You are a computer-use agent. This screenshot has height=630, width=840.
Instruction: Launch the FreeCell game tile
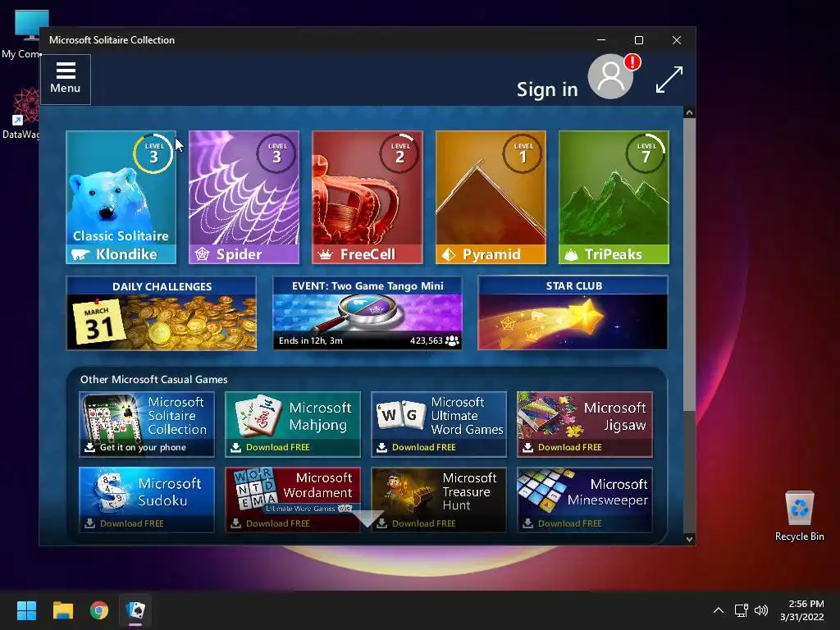[x=367, y=197]
